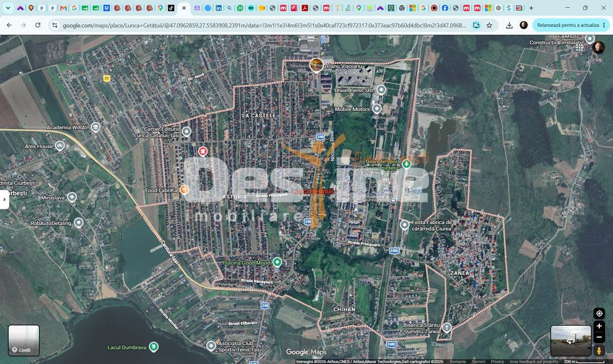This screenshot has width=613, height=364.
Task: Click the Hanu Vișoianu photo marker
Action: (x=316, y=65)
